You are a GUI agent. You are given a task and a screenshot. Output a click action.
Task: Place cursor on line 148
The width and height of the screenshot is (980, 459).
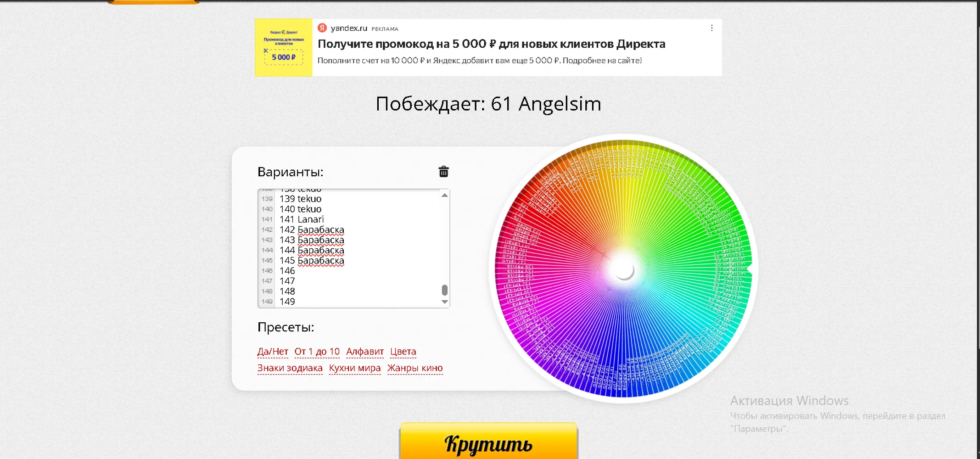click(287, 291)
